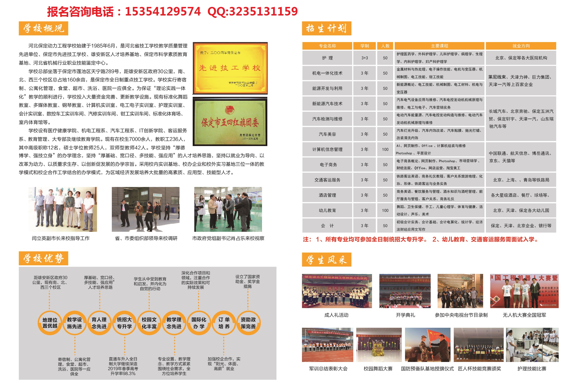This screenshot has width=576, height=392.
Task: Open the 匠人杯技能竞赛颁奖 photo
Action: pyautogui.click(x=478, y=345)
